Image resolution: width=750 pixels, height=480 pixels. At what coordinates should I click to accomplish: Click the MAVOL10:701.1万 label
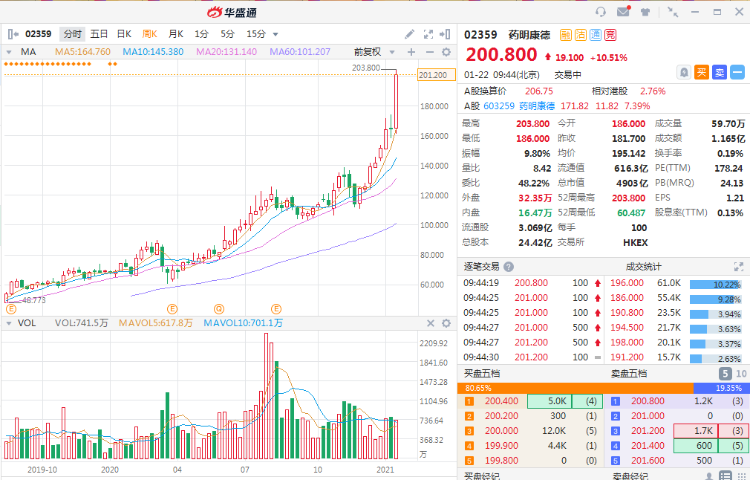243,323
